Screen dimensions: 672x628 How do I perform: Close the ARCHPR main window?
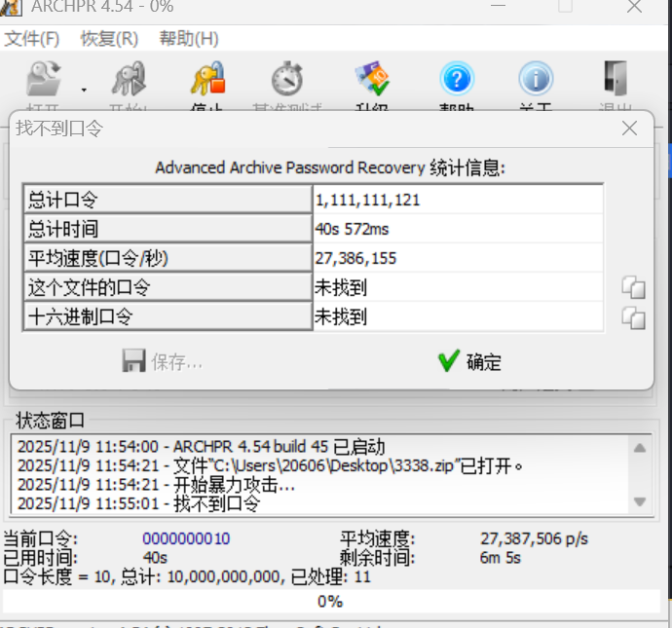coord(635,7)
